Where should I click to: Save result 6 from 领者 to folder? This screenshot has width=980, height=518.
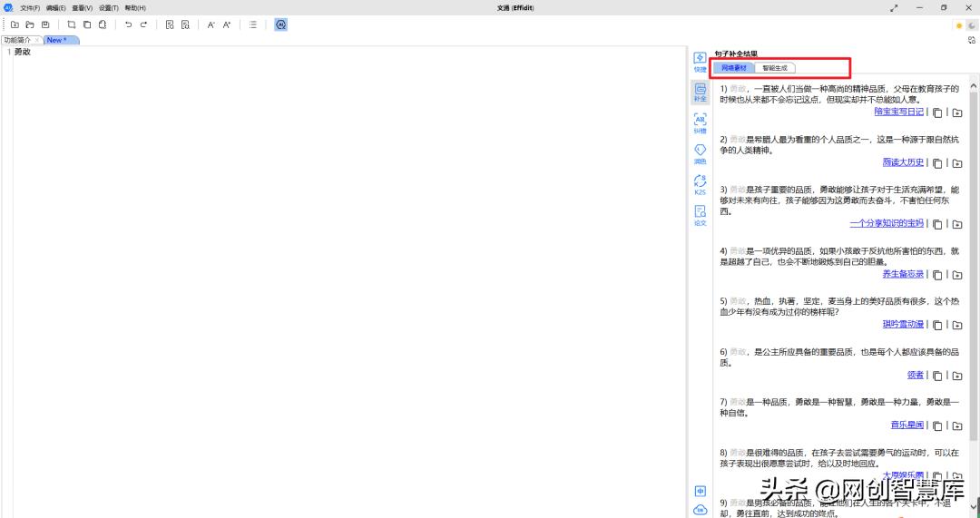(957, 376)
